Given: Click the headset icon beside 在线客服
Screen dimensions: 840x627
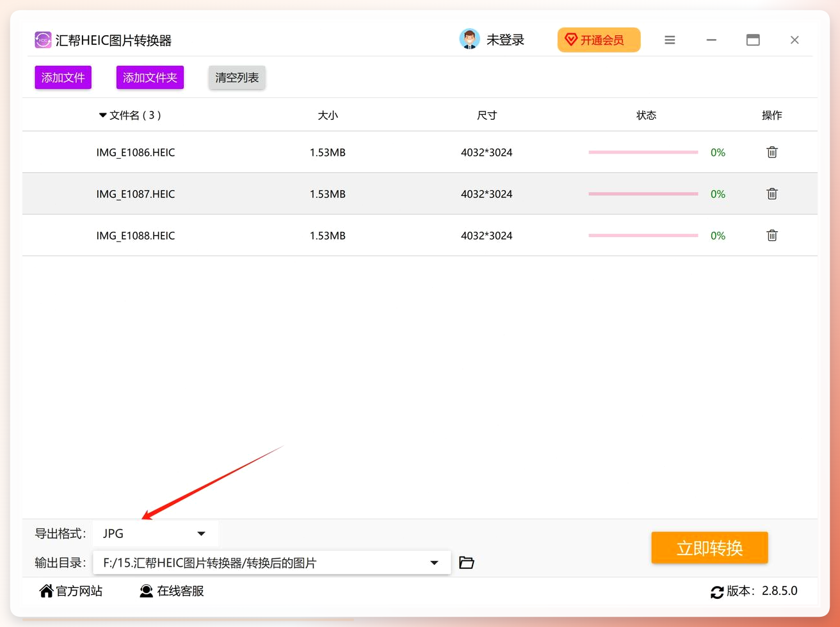Looking at the screenshot, I should click(x=147, y=591).
